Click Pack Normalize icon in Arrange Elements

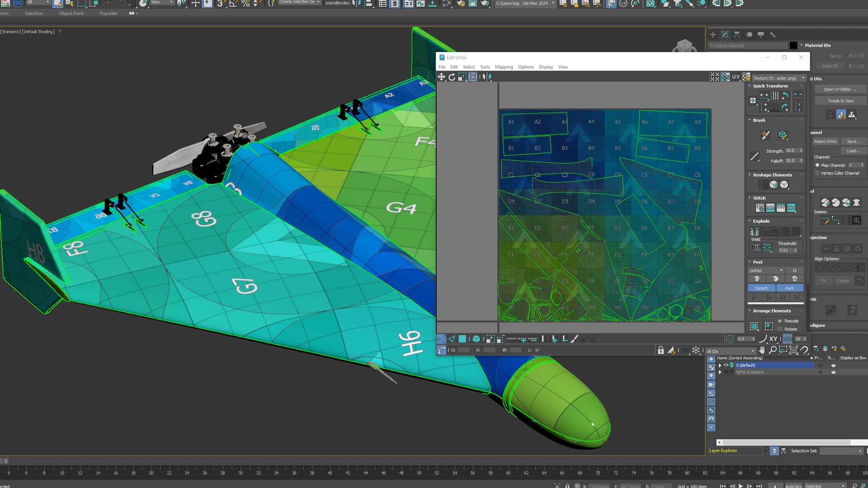click(754, 326)
